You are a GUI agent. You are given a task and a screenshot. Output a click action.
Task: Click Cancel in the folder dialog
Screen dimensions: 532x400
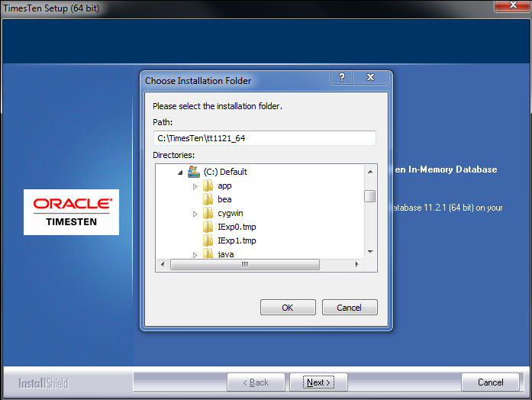click(350, 308)
